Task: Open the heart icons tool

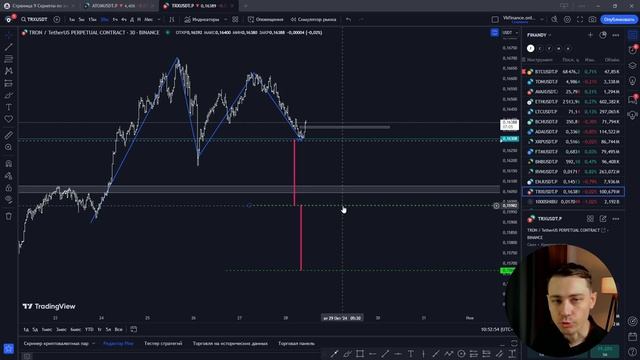Action: [9, 119]
